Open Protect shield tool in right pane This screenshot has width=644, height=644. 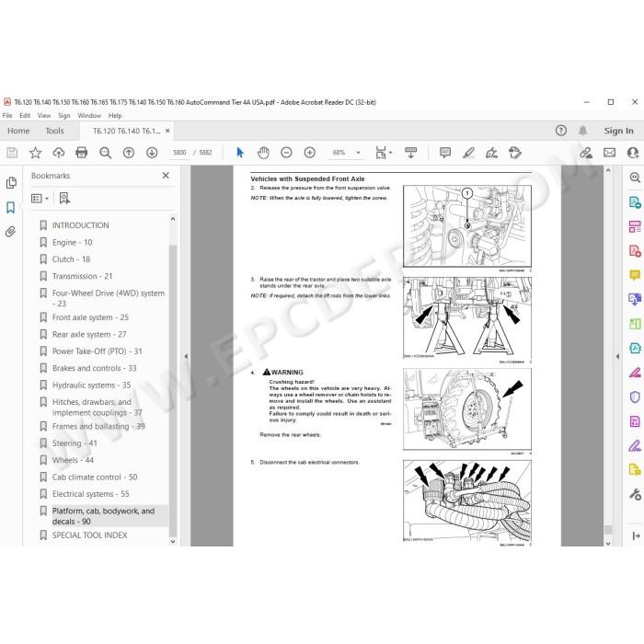pos(635,397)
